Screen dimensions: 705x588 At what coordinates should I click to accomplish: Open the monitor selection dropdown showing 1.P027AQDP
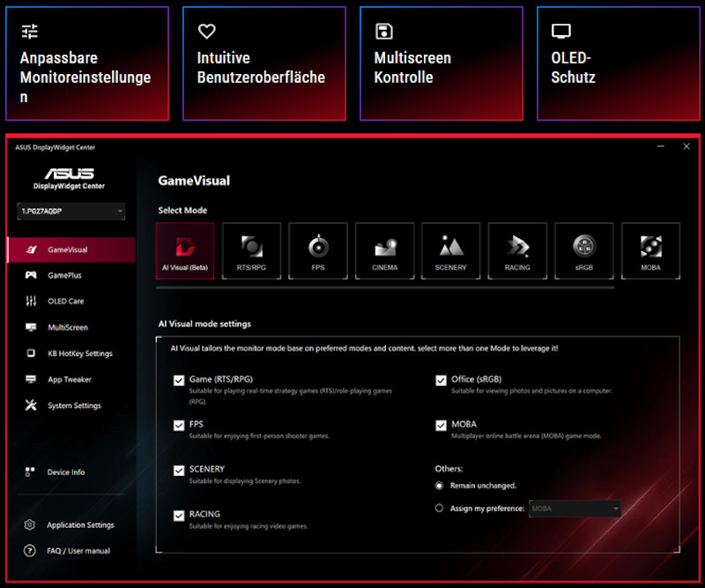70,212
